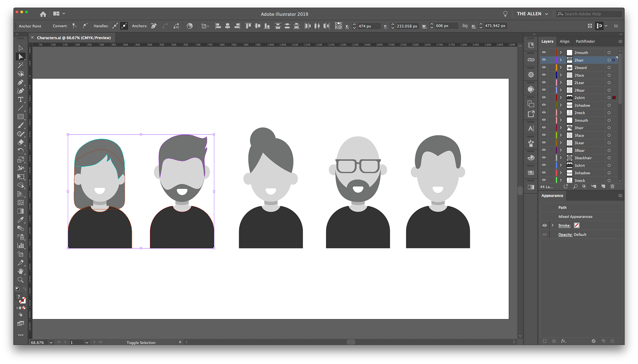This screenshot has height=364, width=638.
Task: Expand the 2shirt layer
Action: [x=561, y=98]
